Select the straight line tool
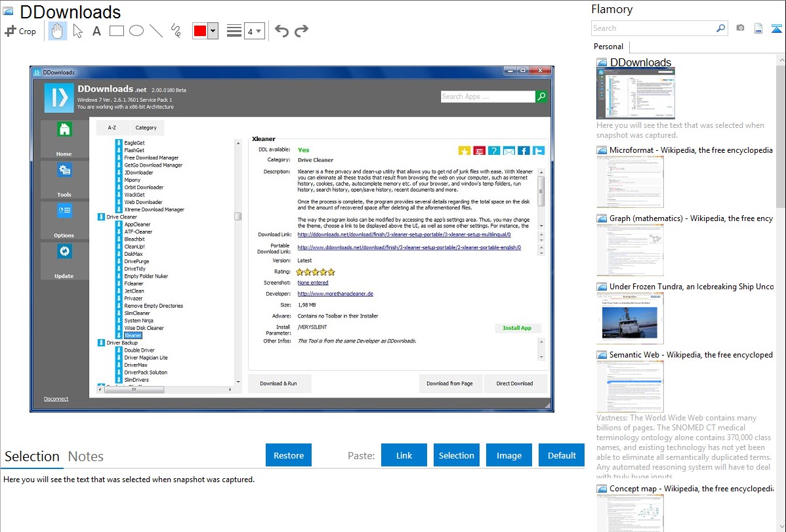The height and width of the screenshot is (532, 786). [x=156, y=31]
